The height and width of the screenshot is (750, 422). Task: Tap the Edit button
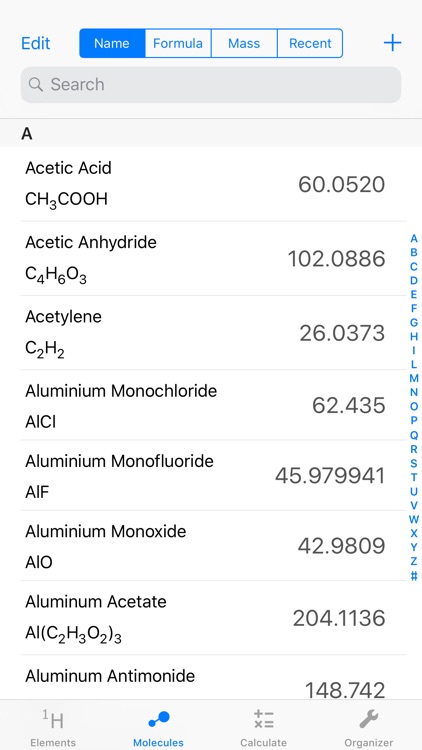click(x=36, y=43)
